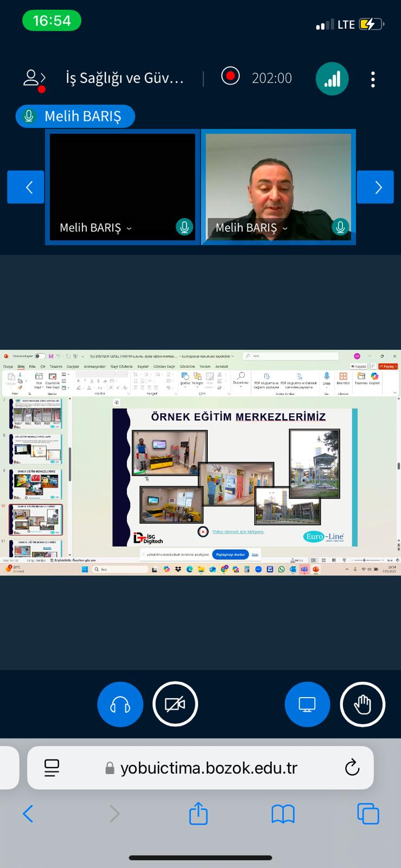Click the 'Video izlemek için tıklayınız' link
This screenshot has width=401, height=868.
pos(238,532)
